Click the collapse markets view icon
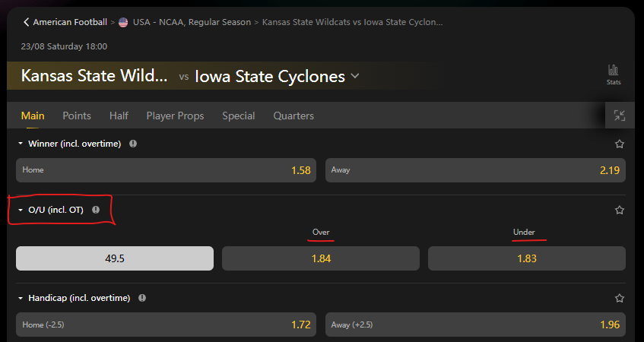The image size is (644, 342). pyautogui.click(x=620, y=116)
